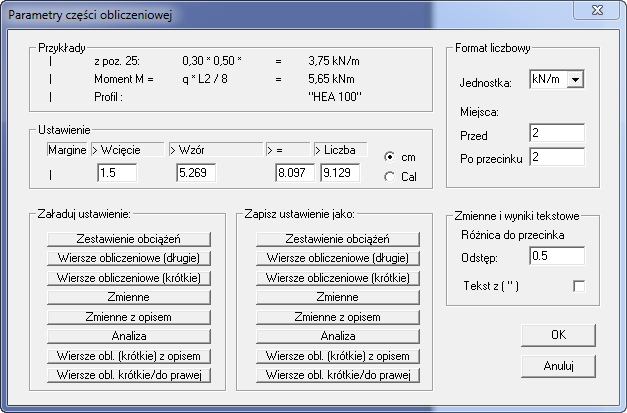Toggle the Tekst z ('') checkbox
Viewport: 627px width, 413px height.
pyautogui.click(x=578, y=287)
